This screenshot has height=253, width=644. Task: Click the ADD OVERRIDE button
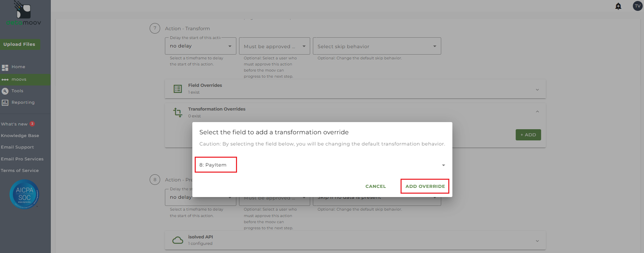point(425,186)
